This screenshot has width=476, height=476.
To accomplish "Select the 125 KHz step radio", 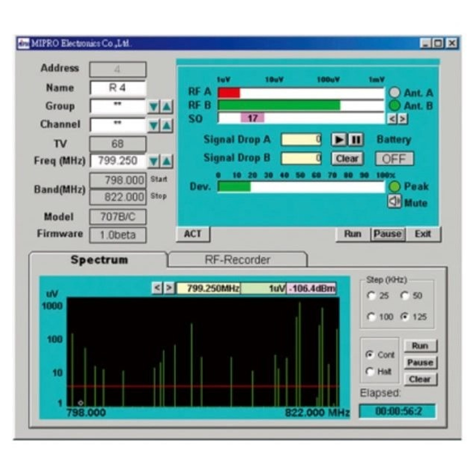I will [x=404, y=317].
